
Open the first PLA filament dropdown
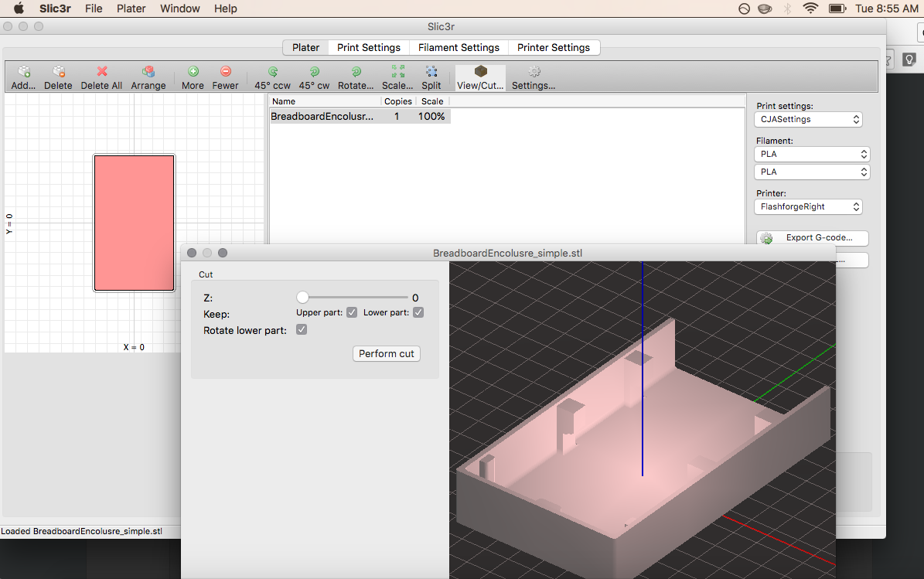tap(812, 155)
